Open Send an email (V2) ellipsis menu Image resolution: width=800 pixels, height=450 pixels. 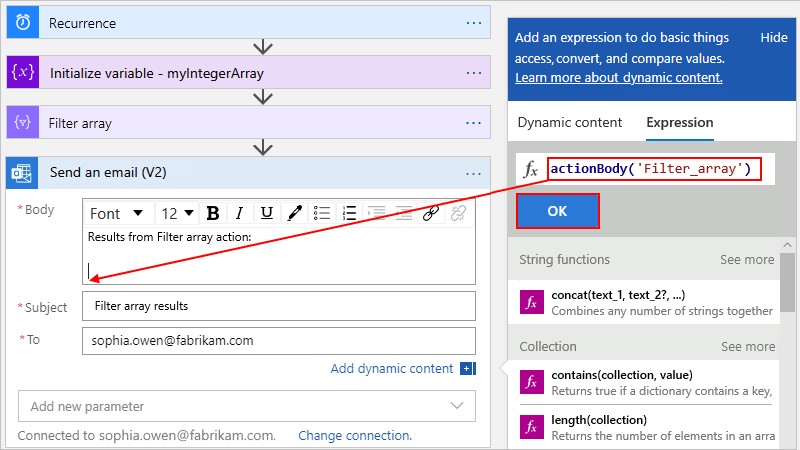click(x=474, y=173)
